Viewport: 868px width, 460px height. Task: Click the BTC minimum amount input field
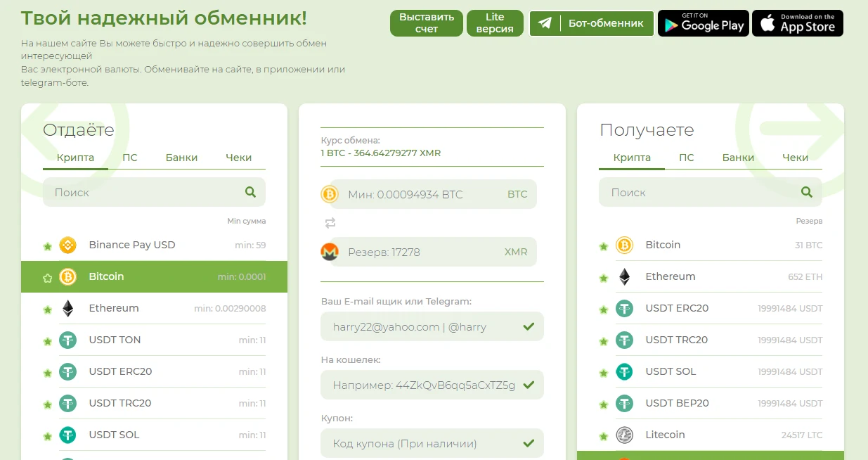(432, 194)
